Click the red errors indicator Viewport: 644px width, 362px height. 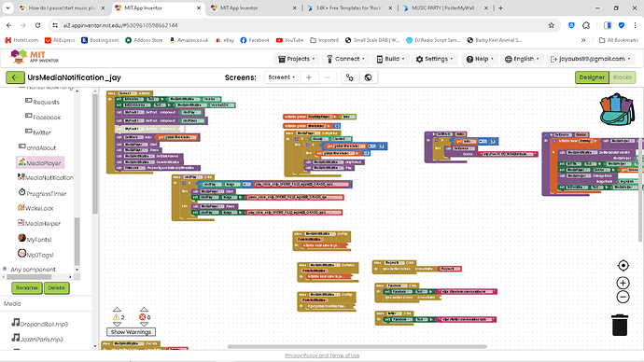click(x=142, y=317)
